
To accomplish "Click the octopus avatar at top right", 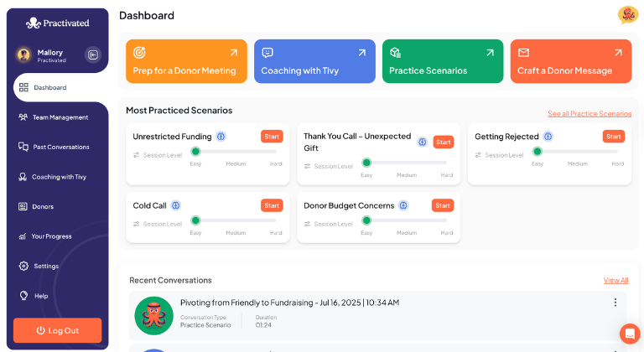I will [x=627, y=15].
